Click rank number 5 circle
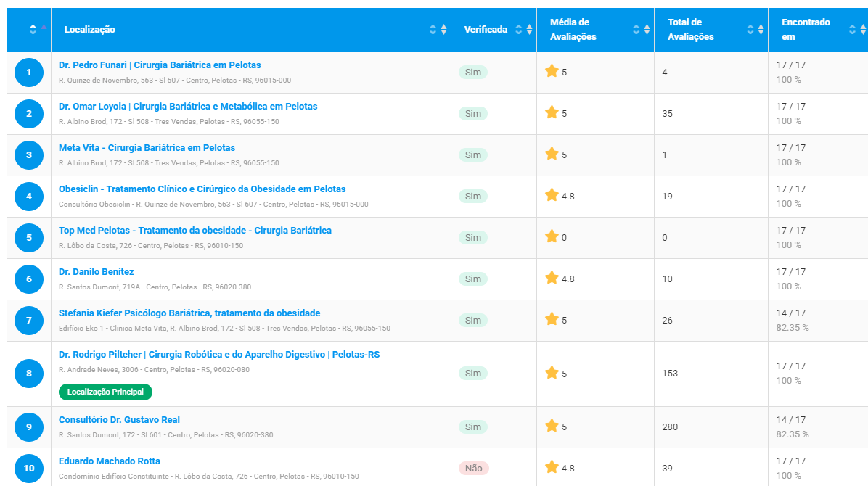Image resolution: width=868 pixels, height=486 pixels. (29, 238)
